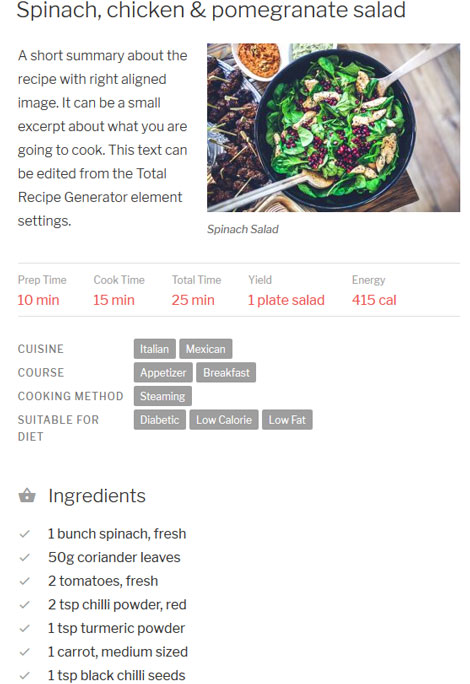Click the Spinach Salad image caption

tap(243, 229)
